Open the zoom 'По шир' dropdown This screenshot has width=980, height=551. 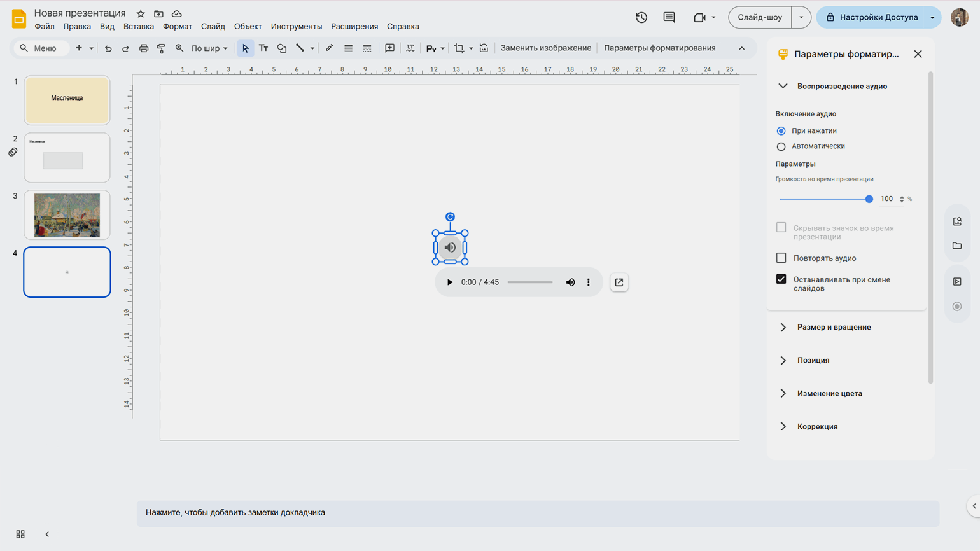209,48
